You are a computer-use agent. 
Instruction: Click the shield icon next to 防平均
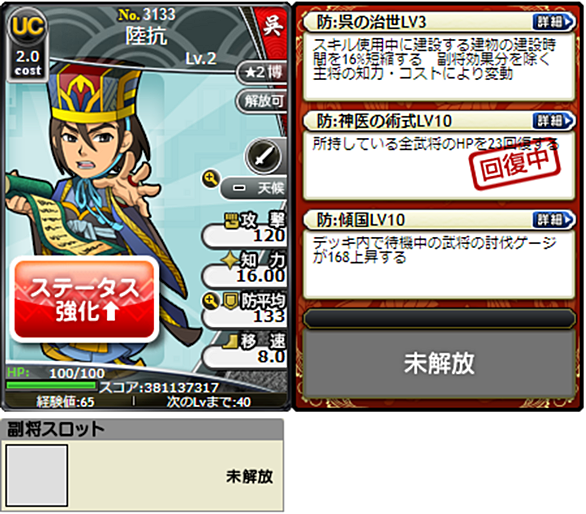(231, 301)
